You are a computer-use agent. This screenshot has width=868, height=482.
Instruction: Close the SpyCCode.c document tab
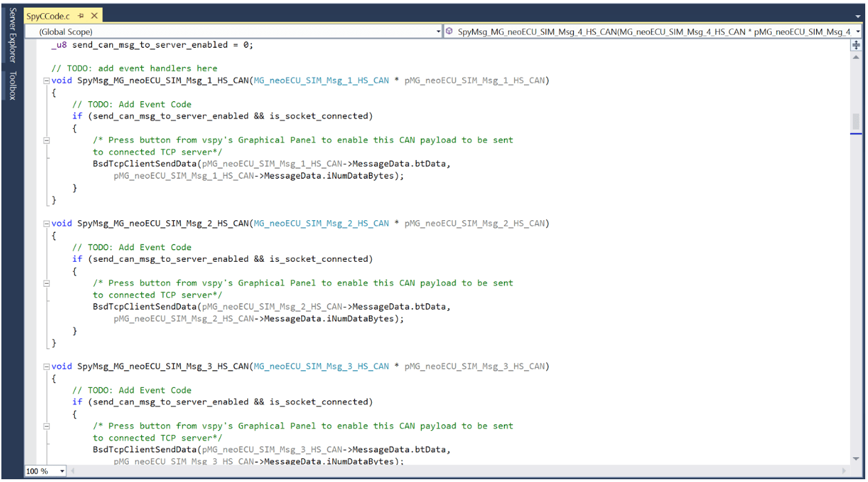click(94, 16)
